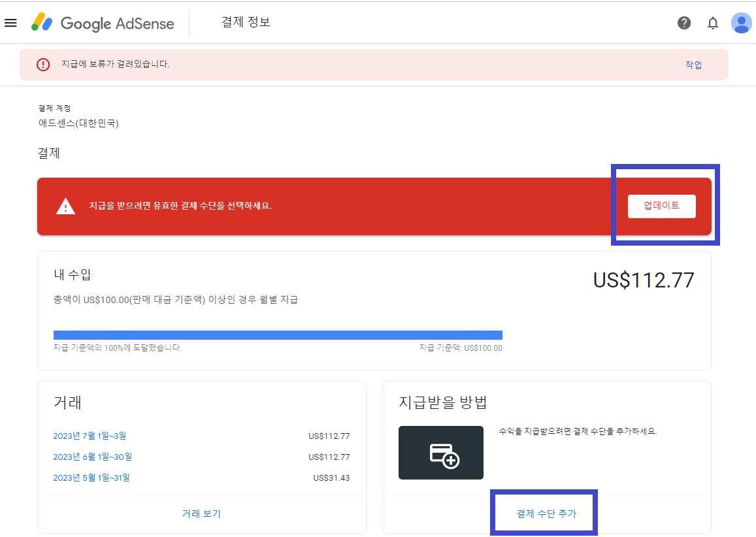Open the navigation hamburger menu
This screenshot has width=756, height=537.
(x=10, y=22)
